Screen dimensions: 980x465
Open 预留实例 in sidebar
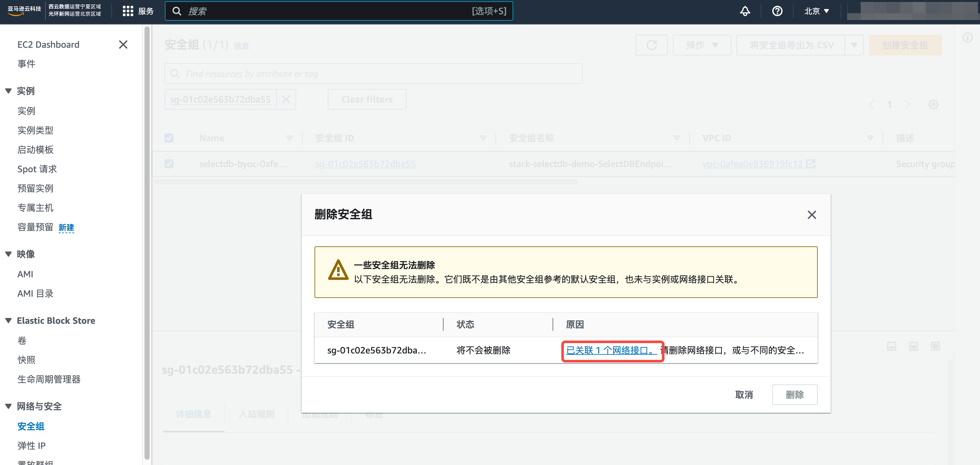pos(35,188)
